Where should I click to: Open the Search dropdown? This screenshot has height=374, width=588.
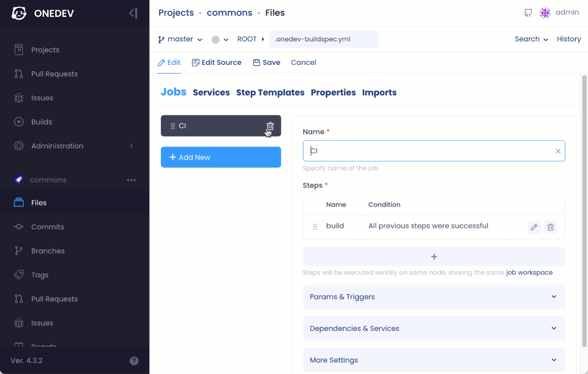click(531, 39)
